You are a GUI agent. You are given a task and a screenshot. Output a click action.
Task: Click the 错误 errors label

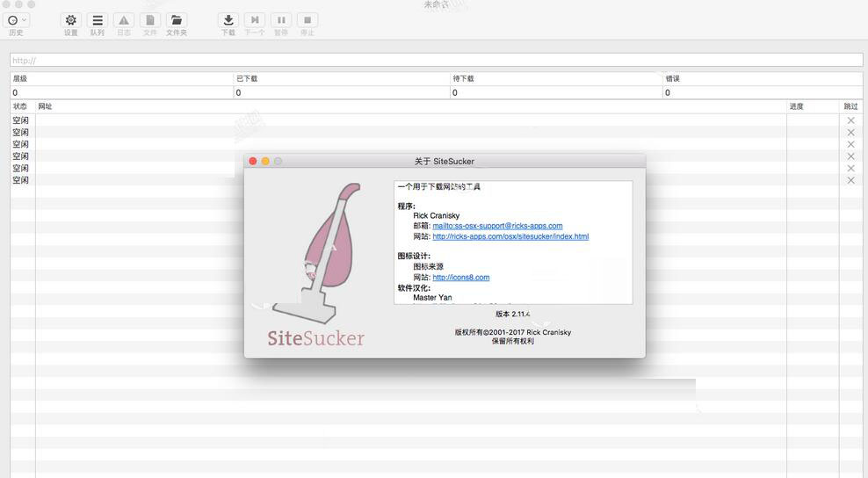673,79
